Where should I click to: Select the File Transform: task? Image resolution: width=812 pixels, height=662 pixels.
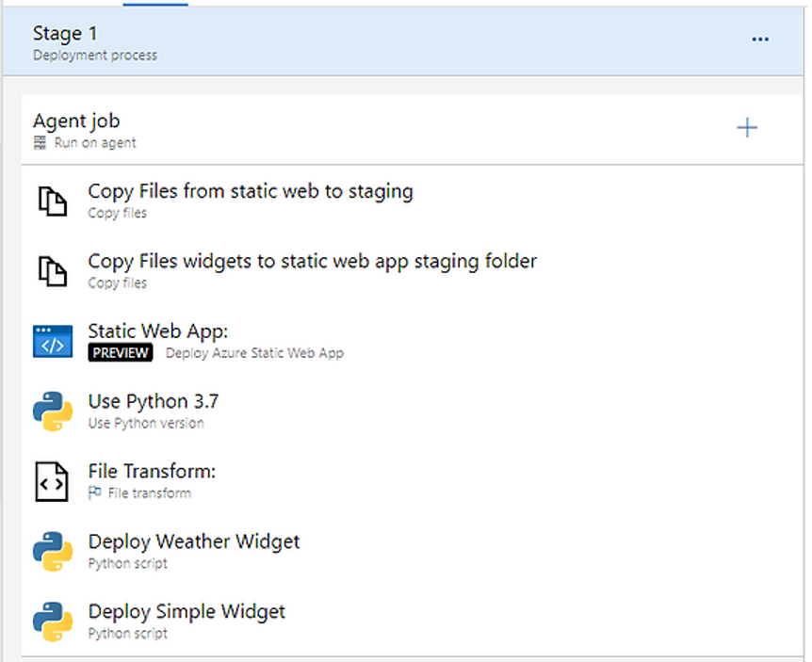pyautogui.click(x=412, y=481)
